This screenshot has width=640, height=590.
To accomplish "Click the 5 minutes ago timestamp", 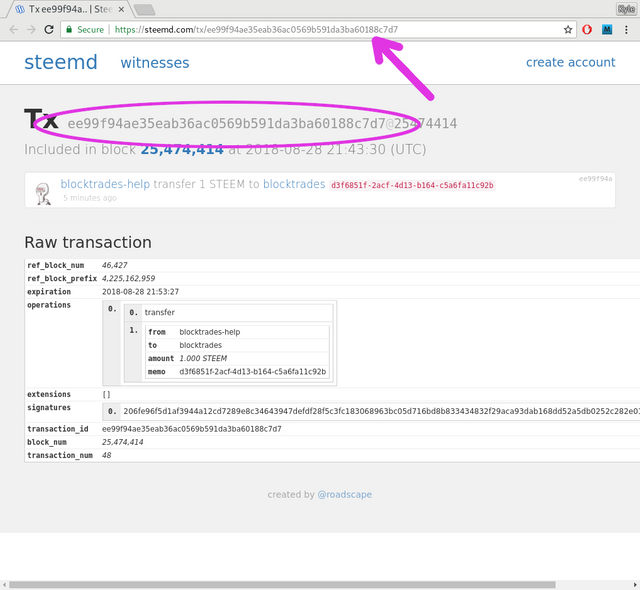I will pos(90,198).
